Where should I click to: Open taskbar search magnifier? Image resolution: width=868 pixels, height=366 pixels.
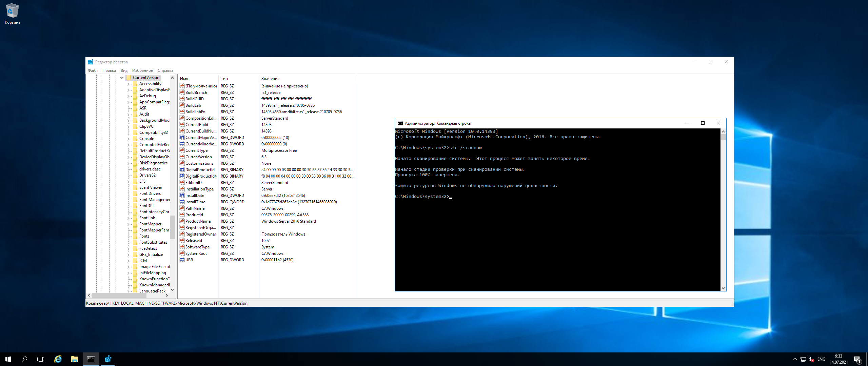[x=24, y=359]
